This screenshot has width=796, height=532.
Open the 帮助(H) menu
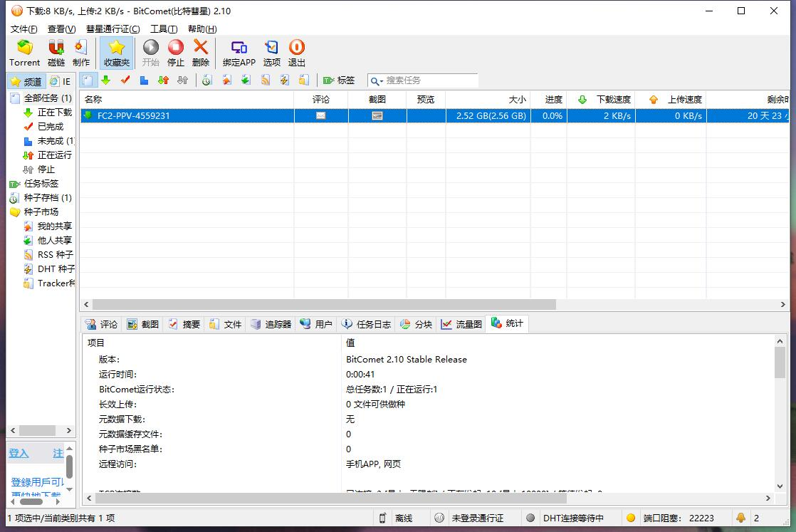[202, 29]
